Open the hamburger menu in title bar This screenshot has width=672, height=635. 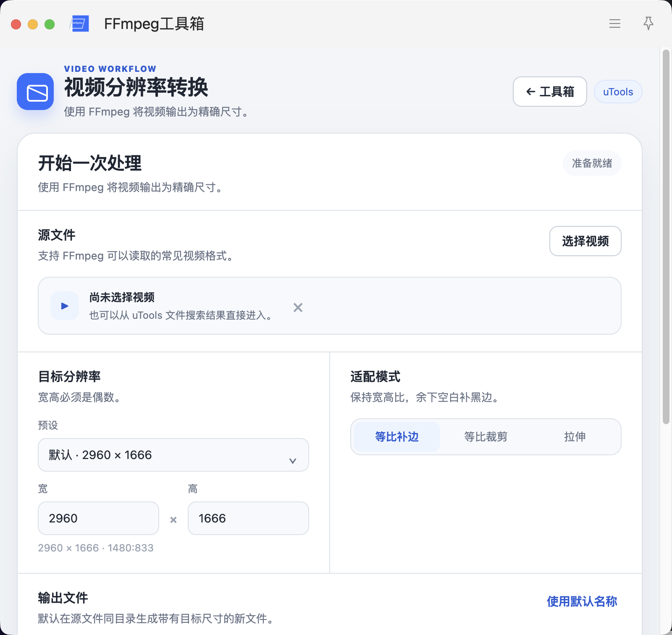tap(615, 24)
